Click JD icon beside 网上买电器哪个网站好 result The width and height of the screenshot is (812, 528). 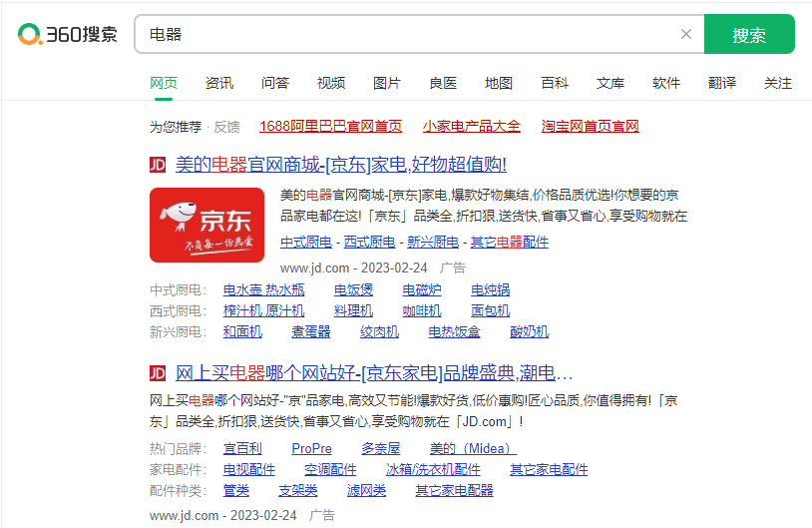click(x=158, y=373)
